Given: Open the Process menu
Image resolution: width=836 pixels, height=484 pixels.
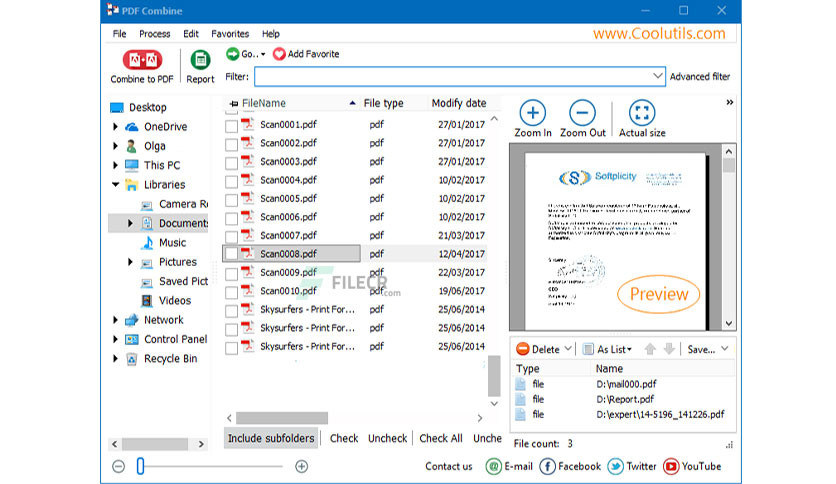Looking at the screenshot, I should click(x=155, y=34).
